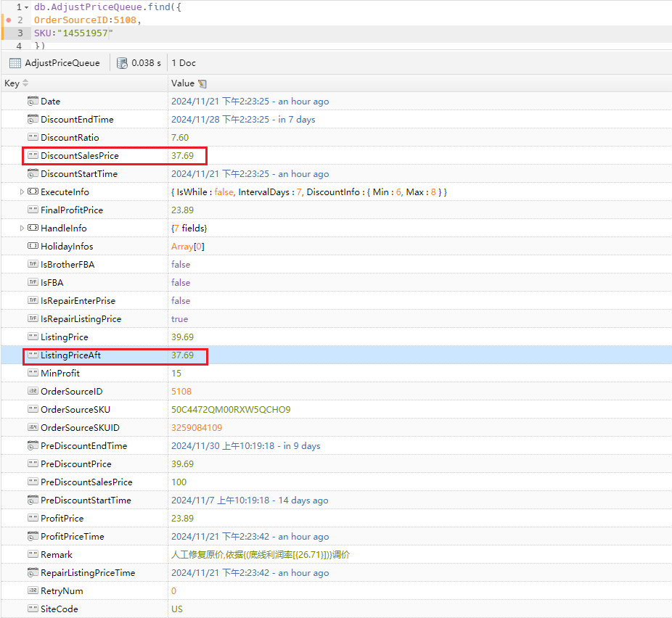Place cursor in the SKU "14551957" query line
672x618 pixels.
pyautogui.click(x=73, y=33)
